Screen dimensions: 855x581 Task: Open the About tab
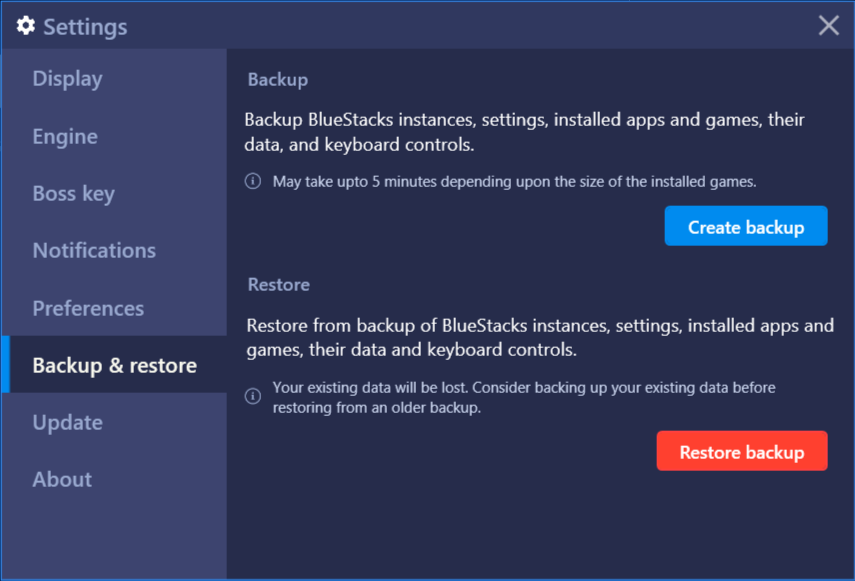tap(114, 480)
